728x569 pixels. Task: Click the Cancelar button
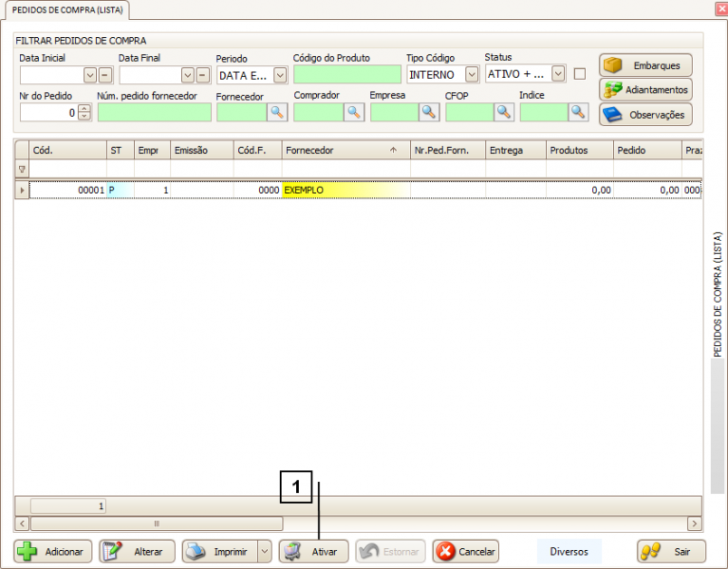466,552
